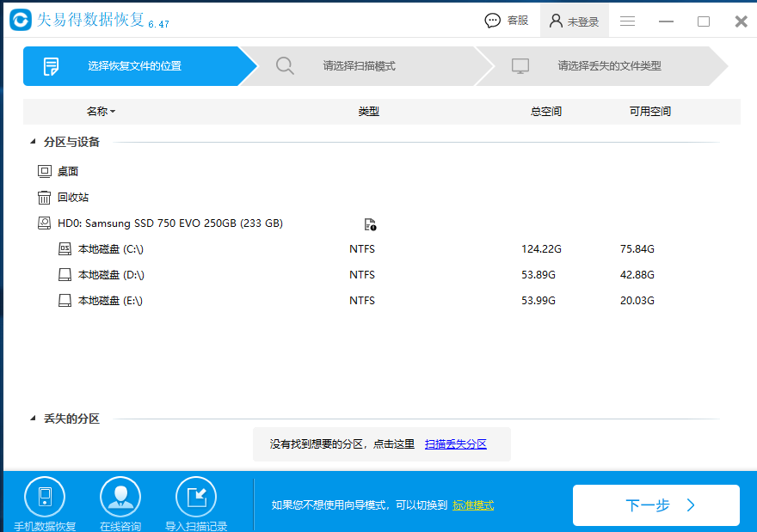This screenshot has height=532, width=757.
Task: Go to the 请选择扫描模式 step tab
Action: pos(359,66)
